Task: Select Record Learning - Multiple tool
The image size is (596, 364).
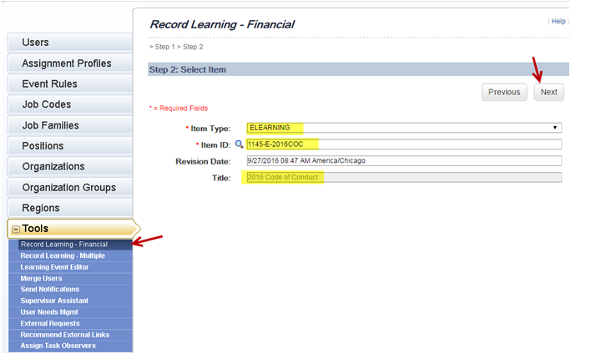Action: coord(70,255)
